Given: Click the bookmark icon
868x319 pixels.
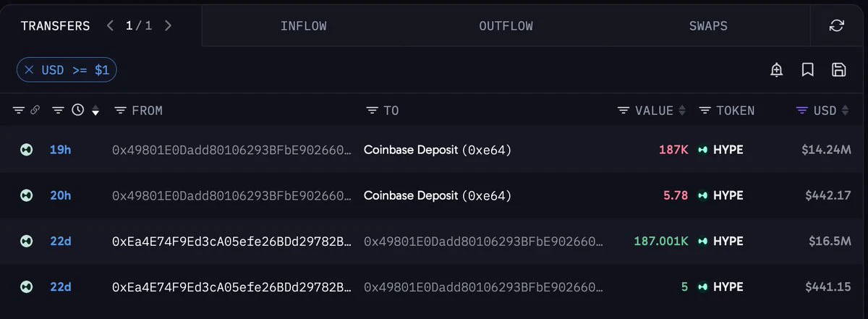Looking at the screenshot, I should (808, 70).
